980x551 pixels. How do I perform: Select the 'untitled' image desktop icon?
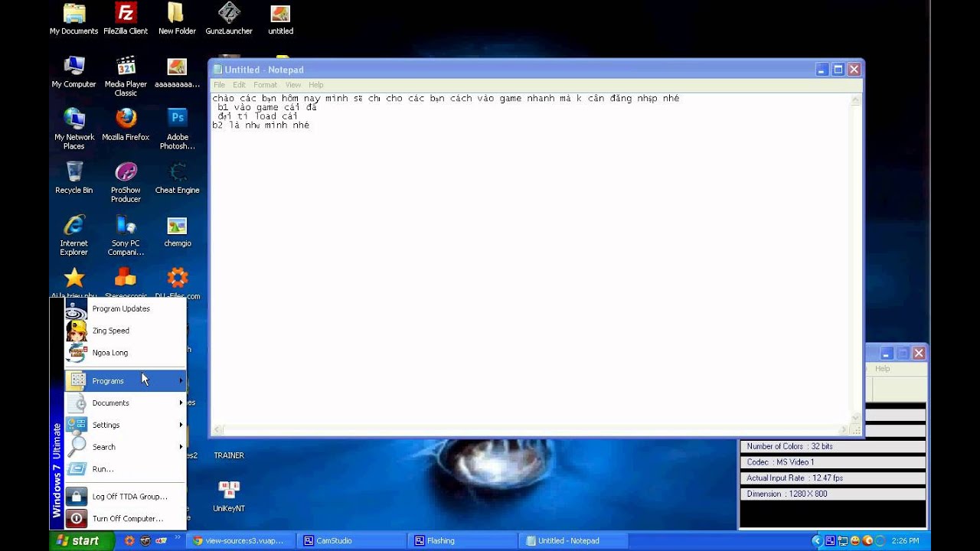pos(280,19)
